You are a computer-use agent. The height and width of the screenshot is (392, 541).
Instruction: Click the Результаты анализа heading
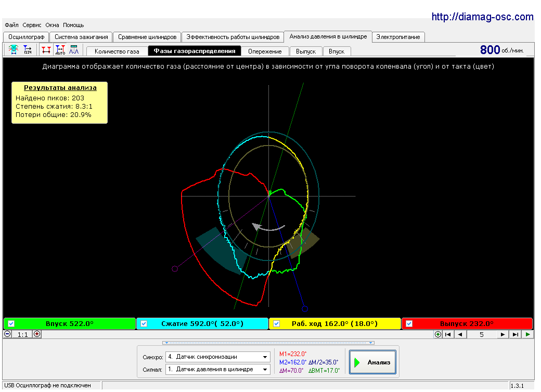pos(60,87)
